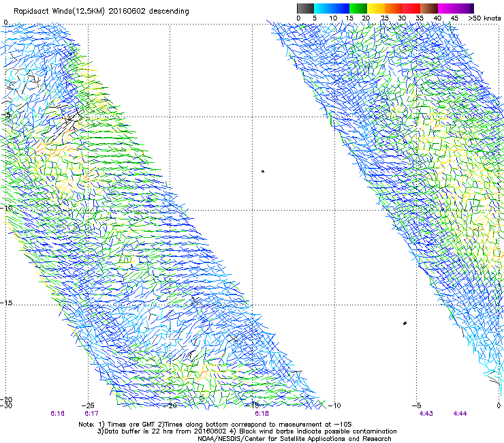Click the '>50 knots' legend label
The height and width of the screenshot is (443, 504).
(x=484, y=18)
